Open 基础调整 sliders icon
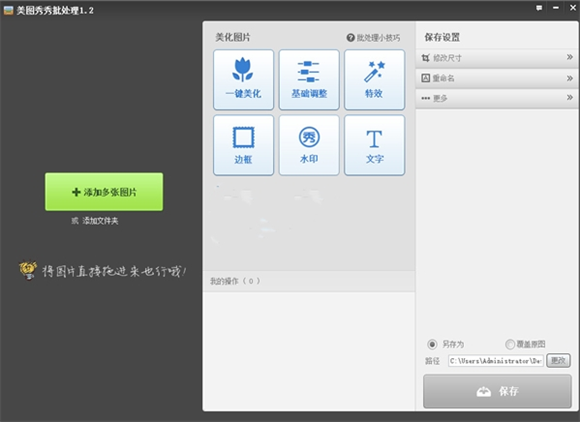The width and height of the screenshot is (580, 422). [308, 71]
